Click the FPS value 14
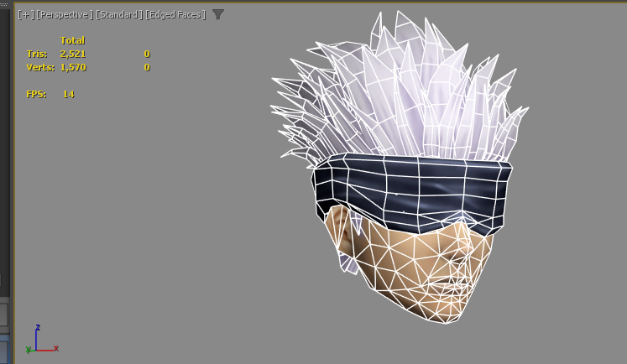Viewport: 627px width, 364px height. click(x=69, y=94)
